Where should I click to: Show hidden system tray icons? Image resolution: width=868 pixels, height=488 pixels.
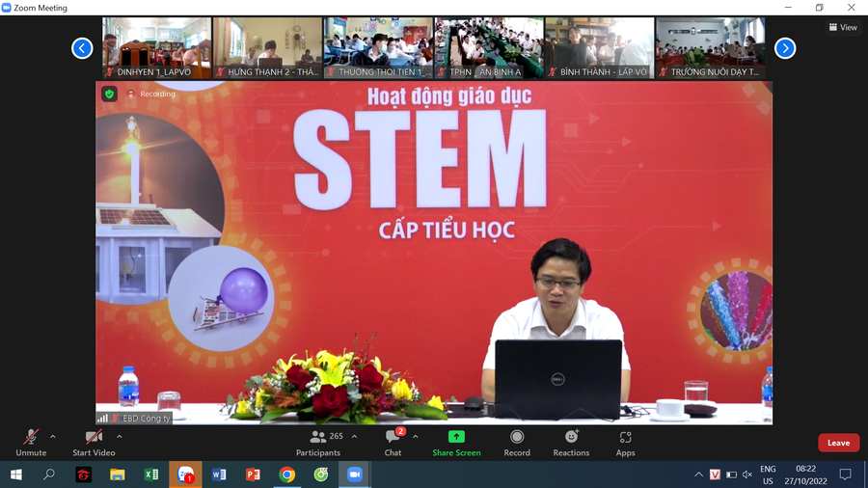[x=698, y=474]
